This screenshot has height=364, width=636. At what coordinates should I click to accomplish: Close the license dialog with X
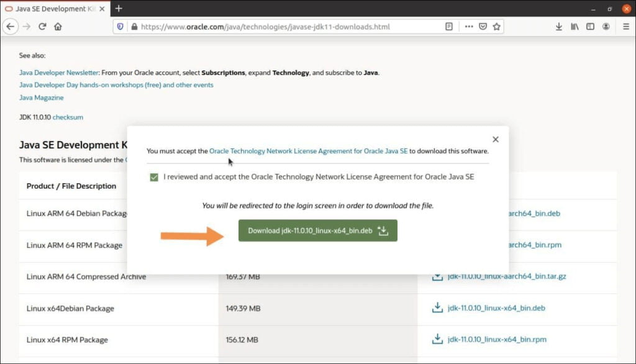click(x=496, y=140)
